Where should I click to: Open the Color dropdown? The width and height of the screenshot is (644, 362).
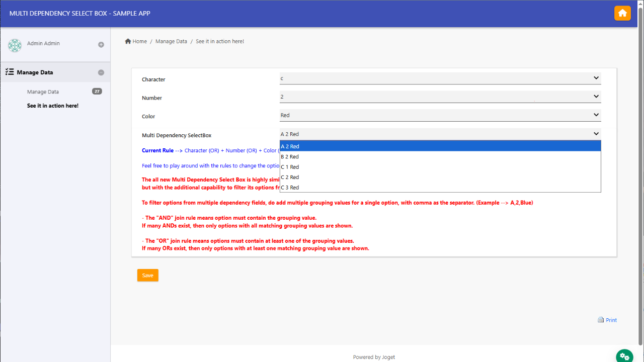click(x=440, y=115)
